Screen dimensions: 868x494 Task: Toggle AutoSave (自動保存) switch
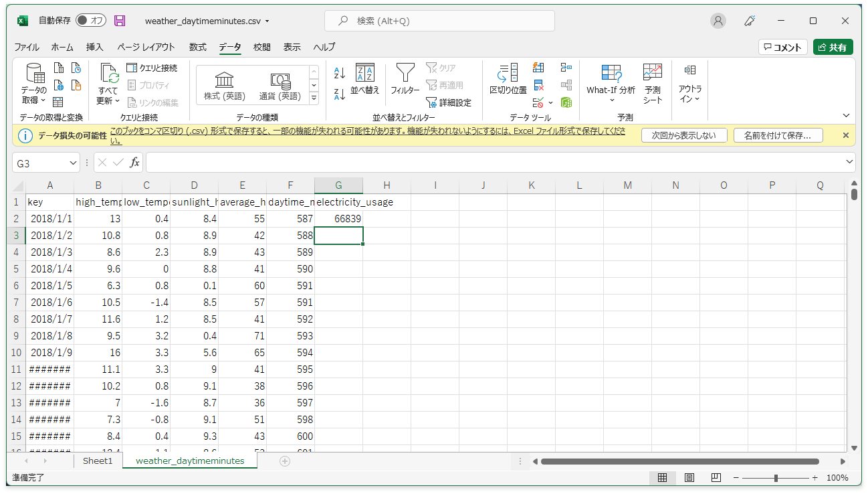(90, 21)
